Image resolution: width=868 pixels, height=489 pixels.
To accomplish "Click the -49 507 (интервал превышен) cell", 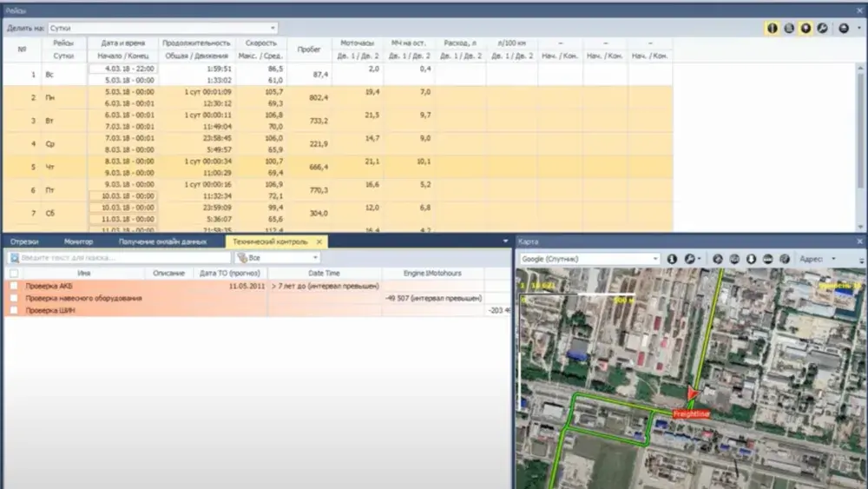I will [x=433, y=298].
